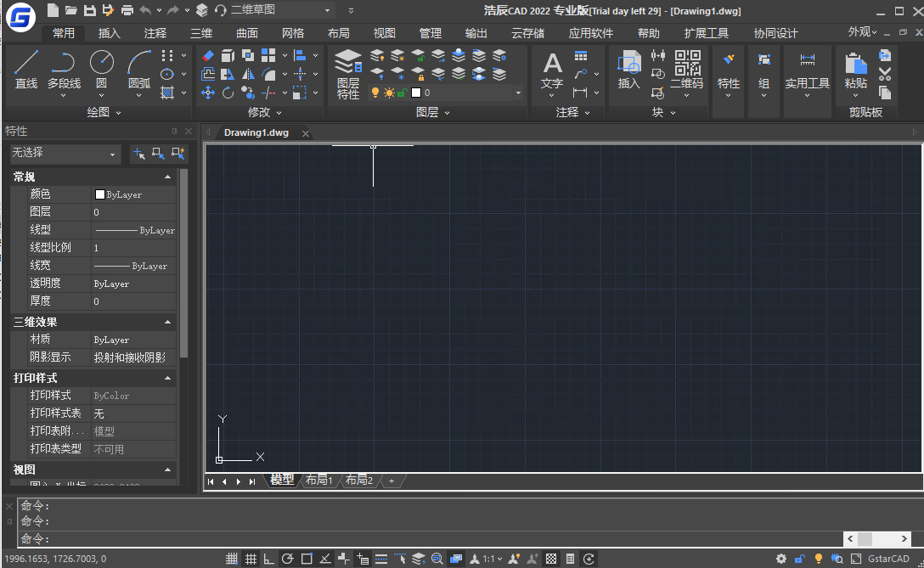Open the 无选择 object selection dropdown
The image size is (924, 568).
point(65,154)
